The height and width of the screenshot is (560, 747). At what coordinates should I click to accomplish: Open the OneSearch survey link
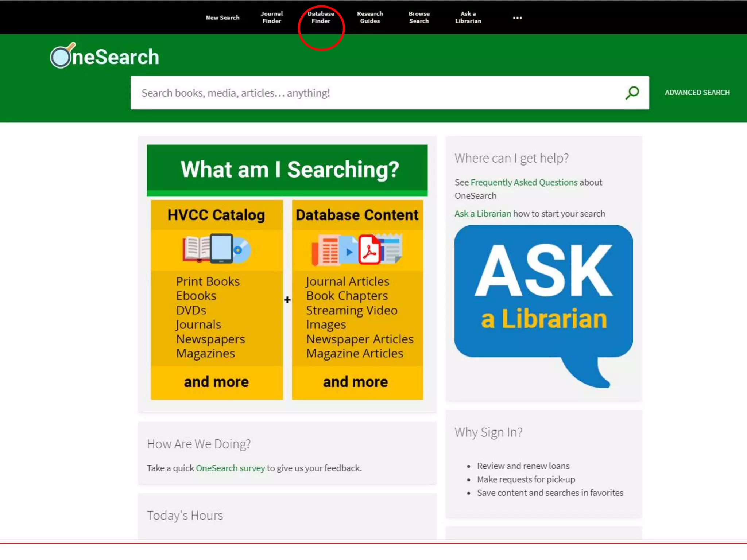tap(230, 468)
